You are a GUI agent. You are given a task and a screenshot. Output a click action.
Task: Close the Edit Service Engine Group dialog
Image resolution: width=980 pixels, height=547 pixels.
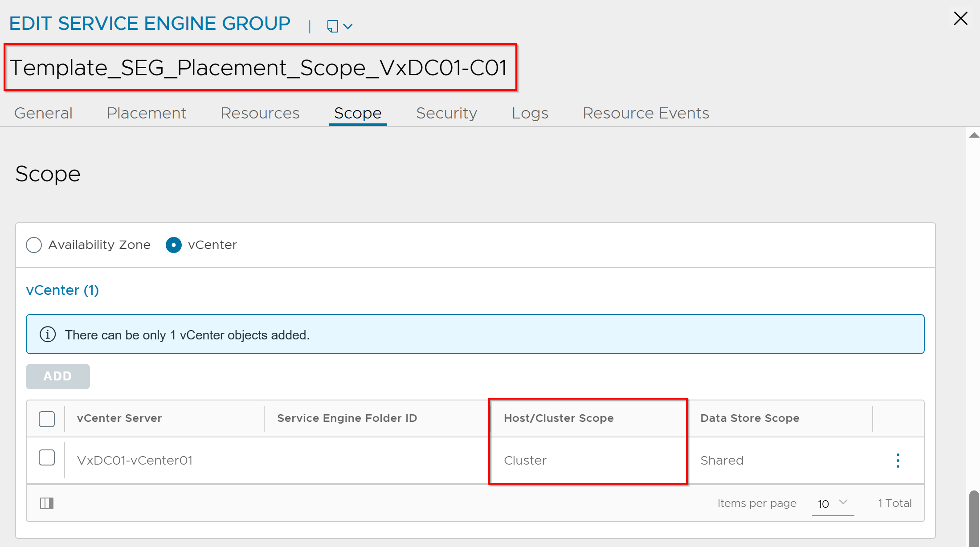[960, 19]
